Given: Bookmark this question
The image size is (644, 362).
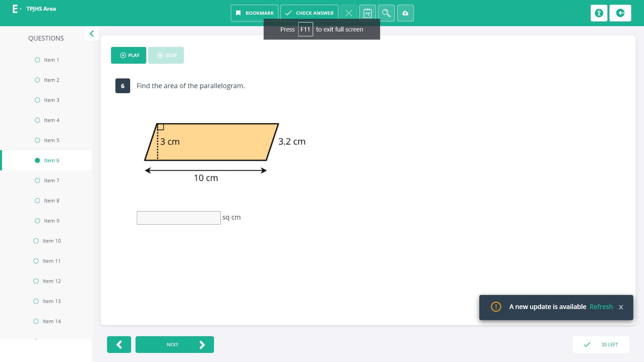Looking at the screenshot, I should tap(254, 13).
